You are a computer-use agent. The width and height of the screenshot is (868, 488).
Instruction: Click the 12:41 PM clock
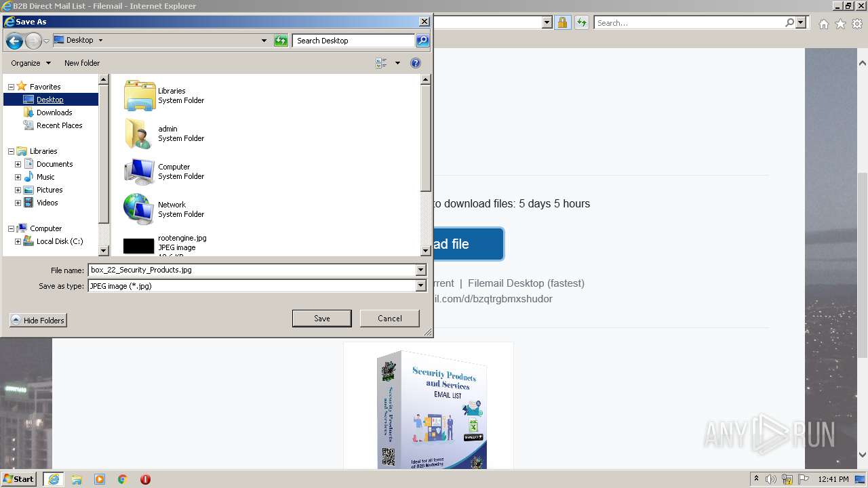pyautogui.click(x=833, y=479)
